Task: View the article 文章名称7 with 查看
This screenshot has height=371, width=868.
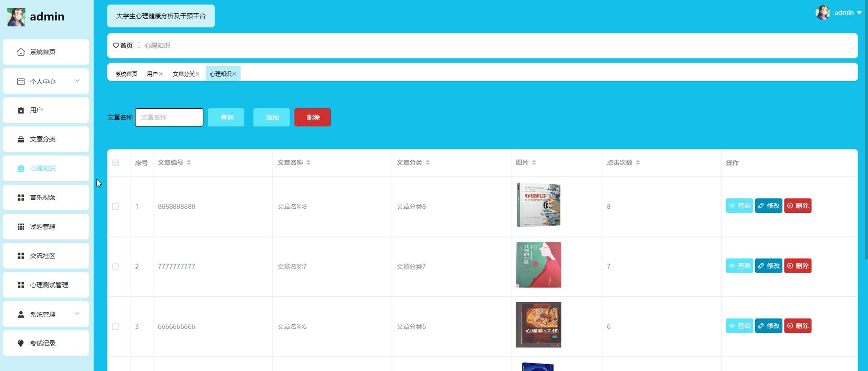Action: pyautogui.click(x=739, y=266)
